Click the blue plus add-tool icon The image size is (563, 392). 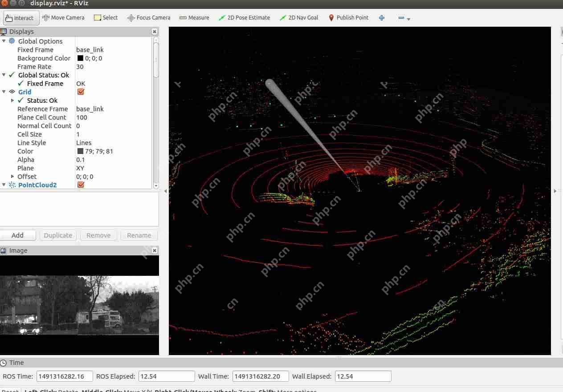tap(382, 18)
